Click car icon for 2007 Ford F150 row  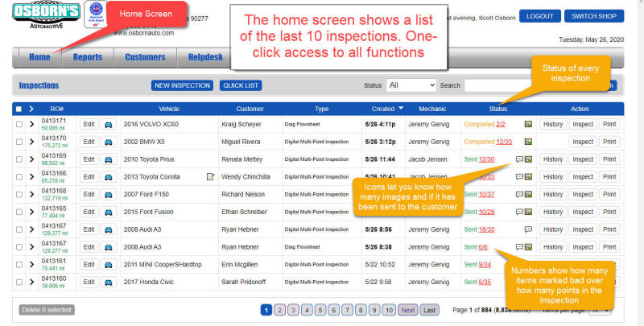coord(109,195)
